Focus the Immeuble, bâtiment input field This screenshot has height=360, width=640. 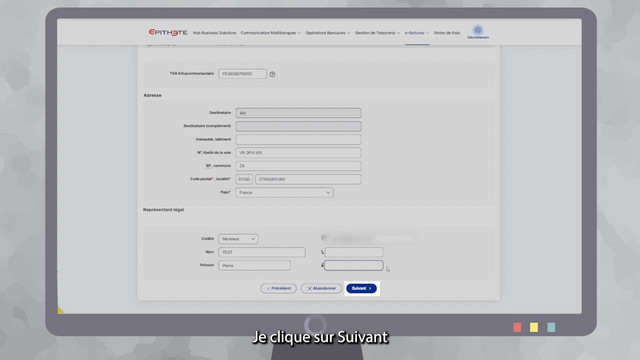pos(298,140)
